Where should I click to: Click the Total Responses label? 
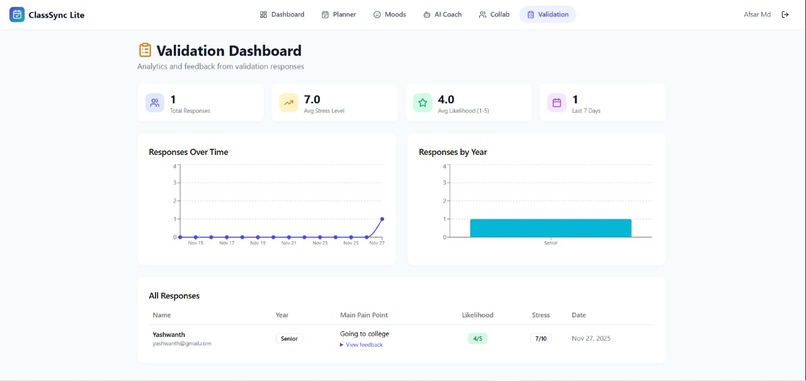point(190,111)
